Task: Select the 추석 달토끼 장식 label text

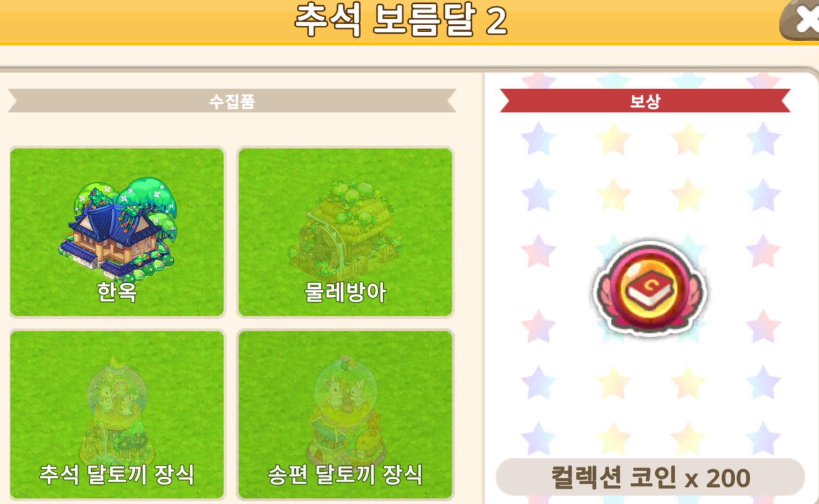Action: pos(117,475)
